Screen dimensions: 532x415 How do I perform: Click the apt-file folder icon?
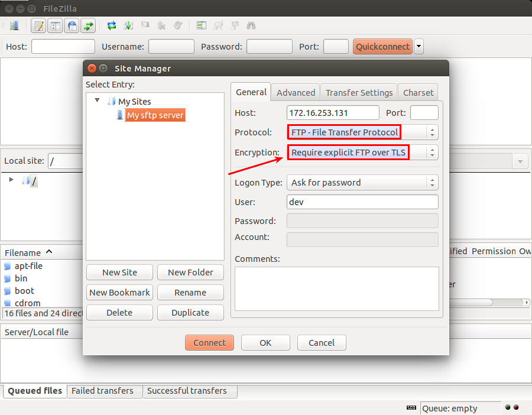point(8,266)
